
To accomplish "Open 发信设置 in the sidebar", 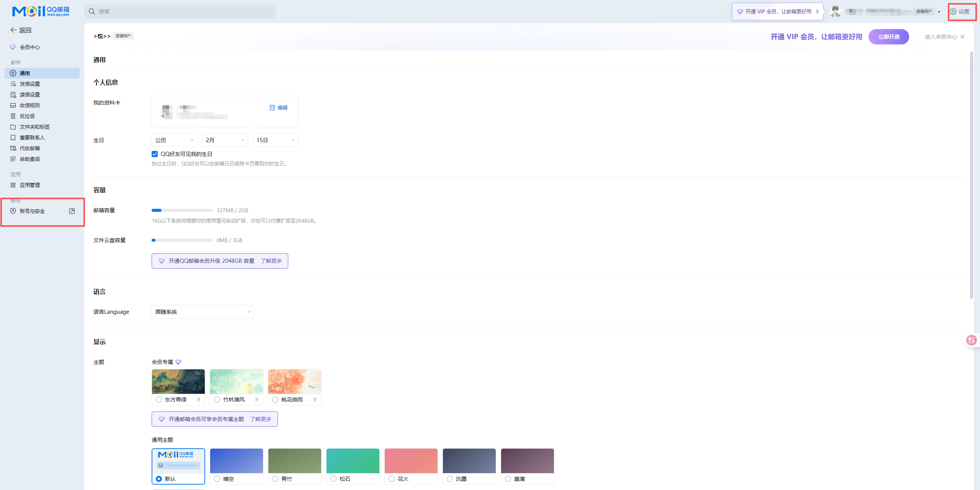I will [30, 84].
